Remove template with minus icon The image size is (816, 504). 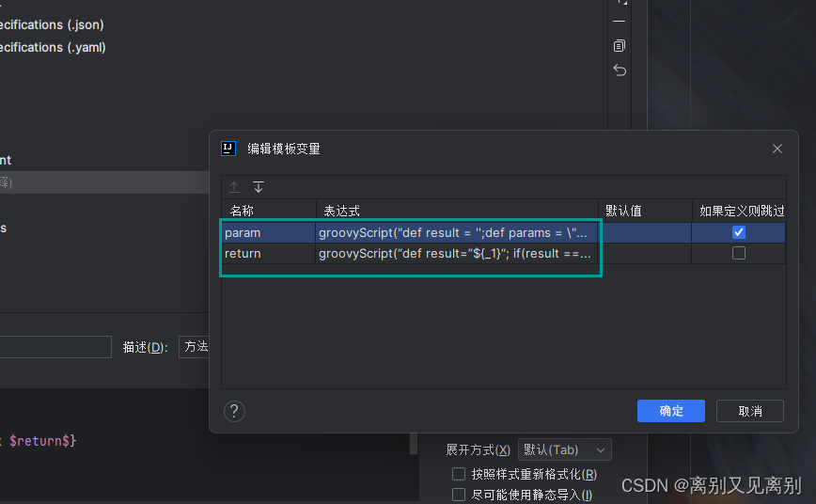[620, 22]
